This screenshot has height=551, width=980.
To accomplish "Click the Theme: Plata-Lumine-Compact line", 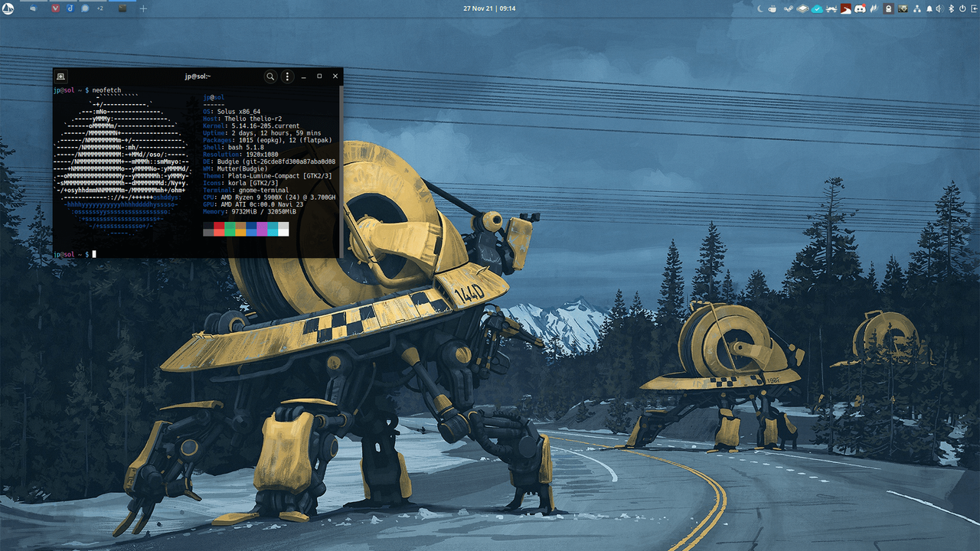I will [267, 177].
